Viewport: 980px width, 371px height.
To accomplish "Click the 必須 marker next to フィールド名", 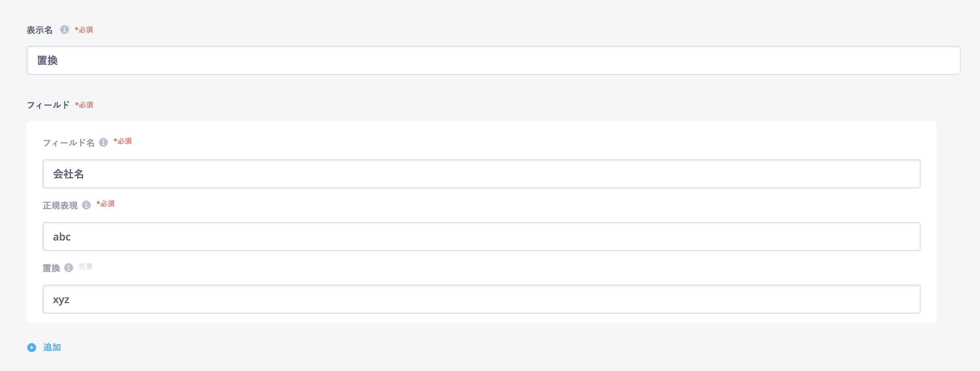I will pos(123,141).
